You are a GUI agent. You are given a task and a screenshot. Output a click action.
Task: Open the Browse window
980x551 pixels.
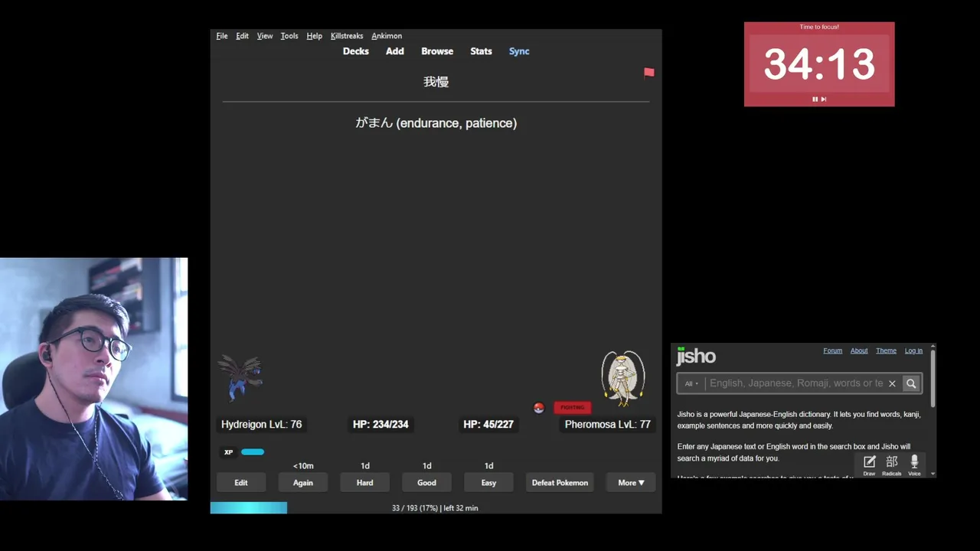point(437,51)
